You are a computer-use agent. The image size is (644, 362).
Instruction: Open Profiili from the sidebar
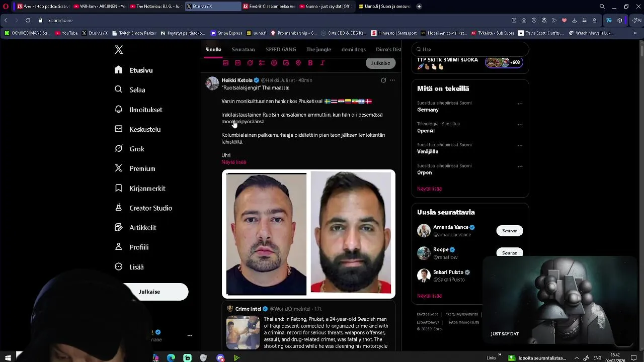131,247
